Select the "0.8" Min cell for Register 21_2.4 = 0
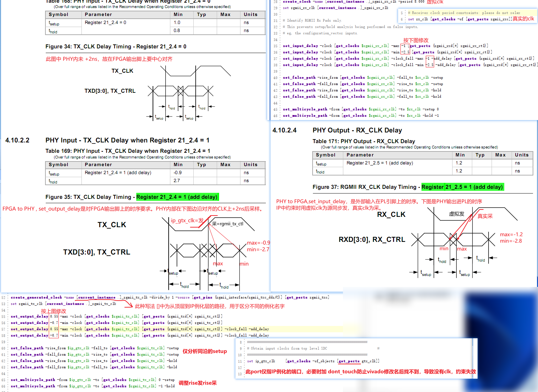 (x=177, y=31)
